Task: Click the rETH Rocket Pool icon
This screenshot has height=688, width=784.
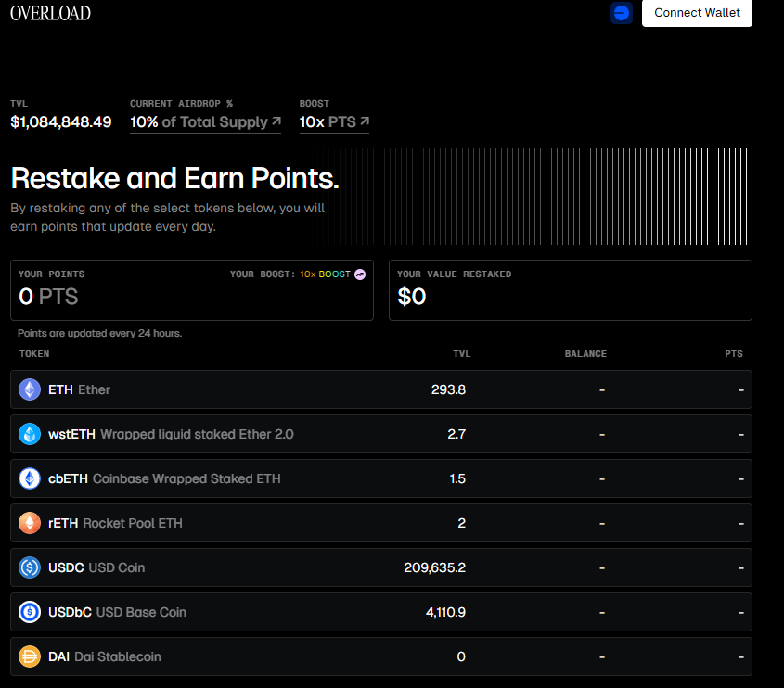Action: coord(30,523)
